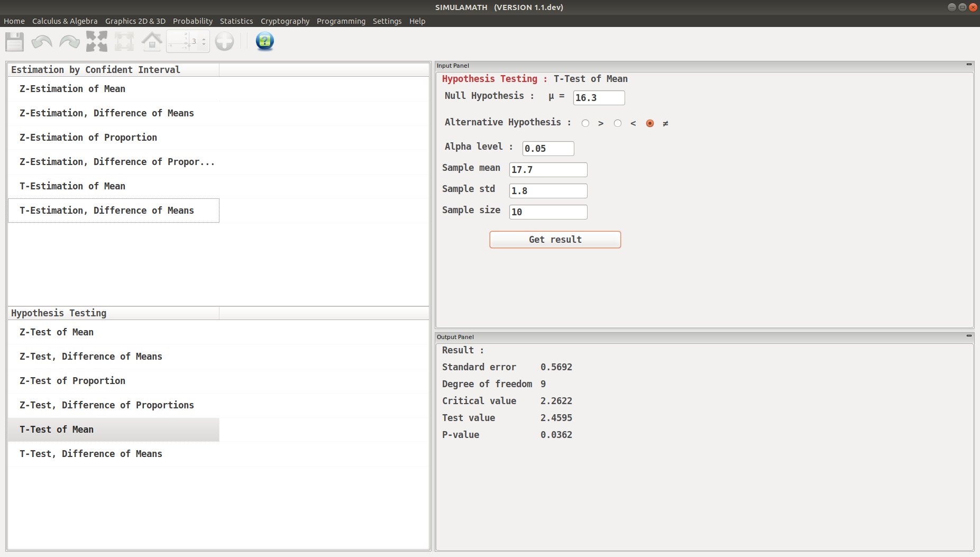Click the Test value result 2.4595
980x557 pixels.
coord(556,418)
